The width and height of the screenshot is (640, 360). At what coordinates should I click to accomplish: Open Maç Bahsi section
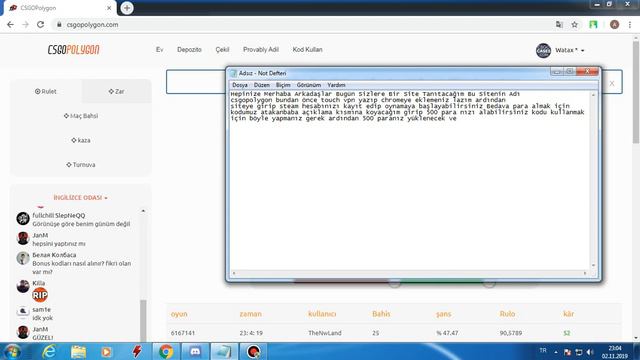tap(81, 116)
